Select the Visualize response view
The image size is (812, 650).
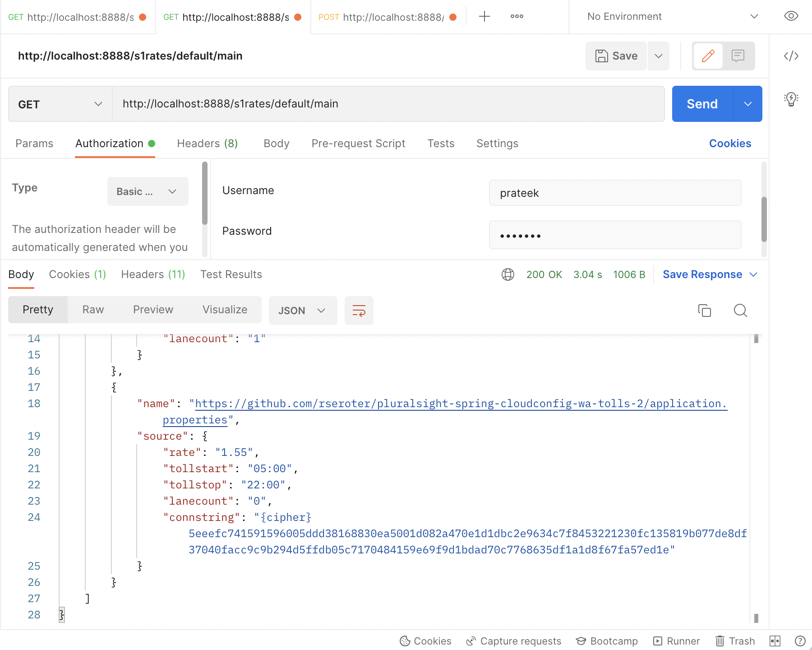point(225,310)
